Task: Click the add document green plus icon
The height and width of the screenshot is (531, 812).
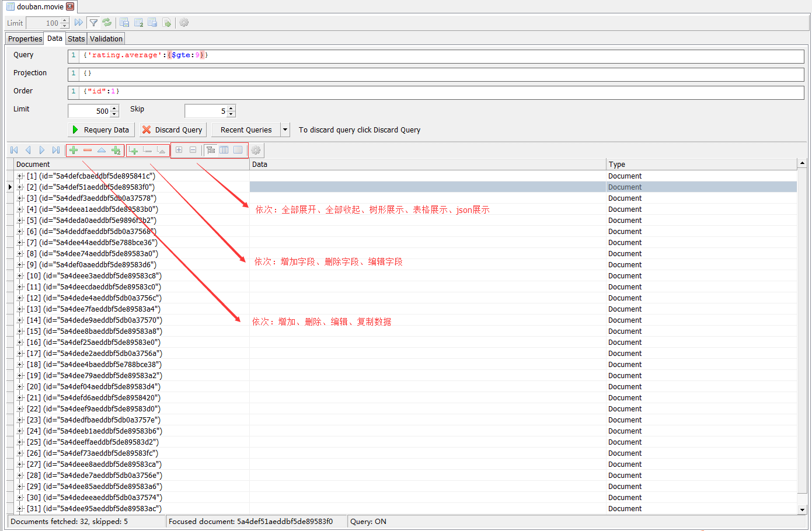Action: (x=73, y=150)
